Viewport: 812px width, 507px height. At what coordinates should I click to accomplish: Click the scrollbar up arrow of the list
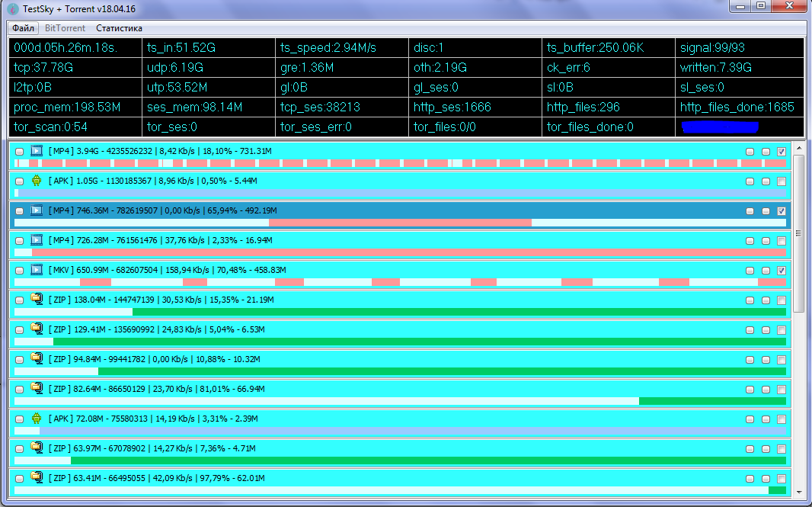click(x=798, y=149)
